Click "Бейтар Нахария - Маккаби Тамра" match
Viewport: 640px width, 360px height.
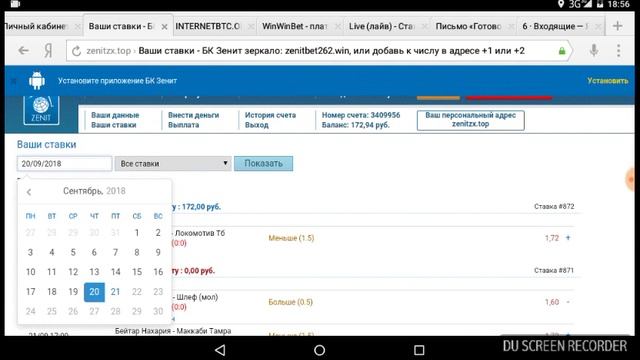pos(173,331)
